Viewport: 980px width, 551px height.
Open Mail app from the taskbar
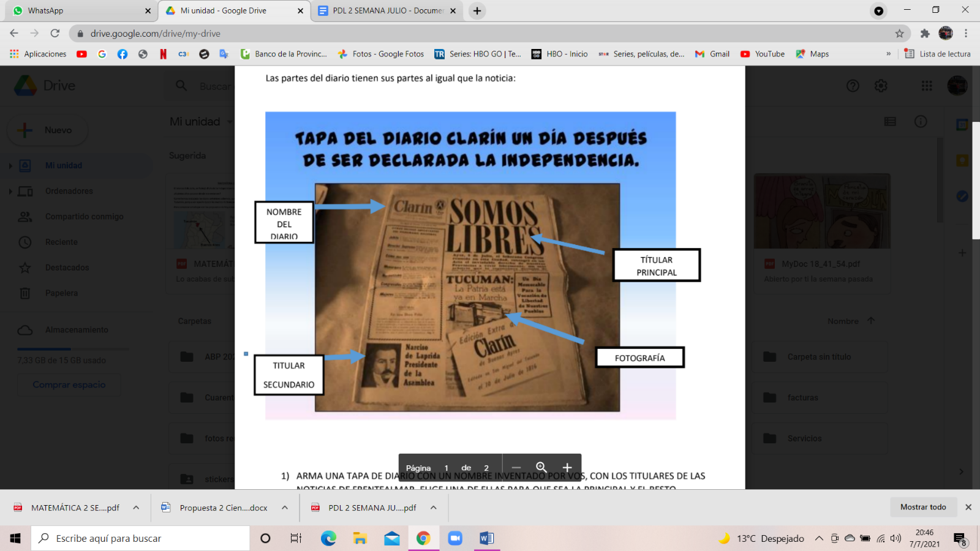click(x=392, y=538)
